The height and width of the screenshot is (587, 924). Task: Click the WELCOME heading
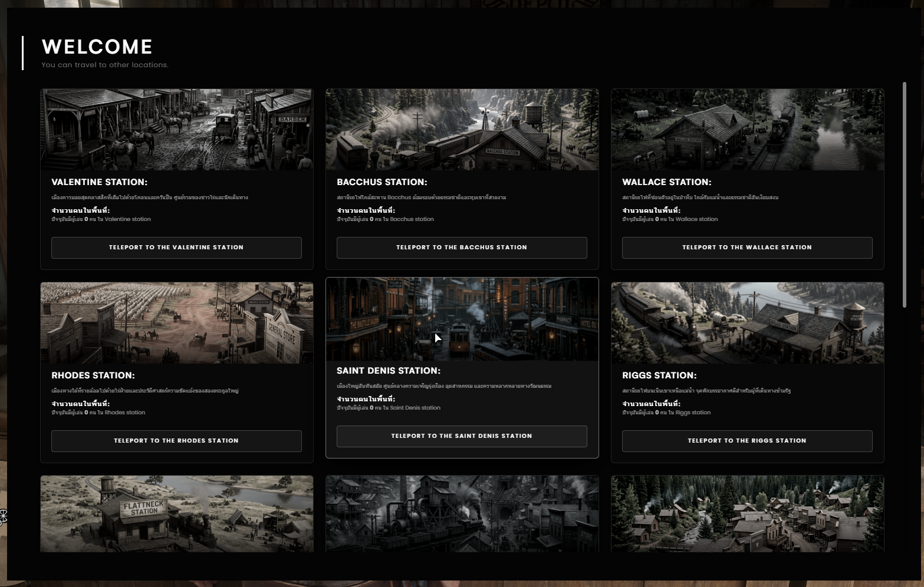coord(97,47)
